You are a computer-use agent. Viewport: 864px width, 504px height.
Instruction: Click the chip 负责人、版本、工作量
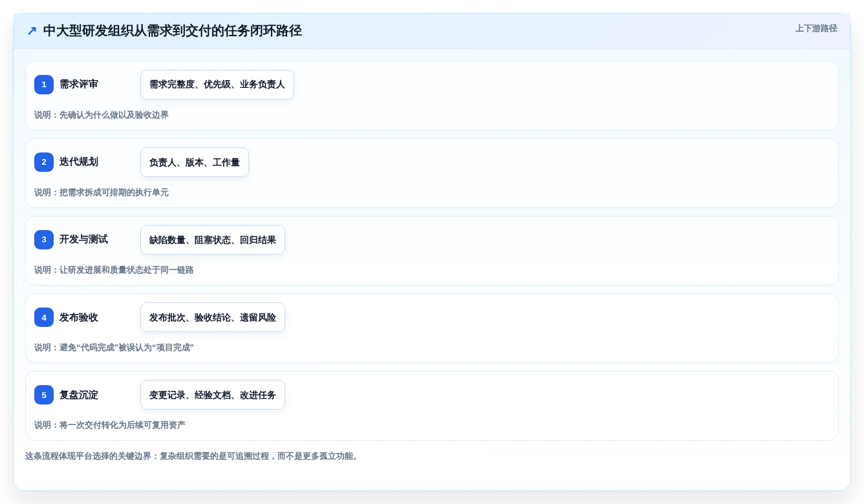[195, 162]
